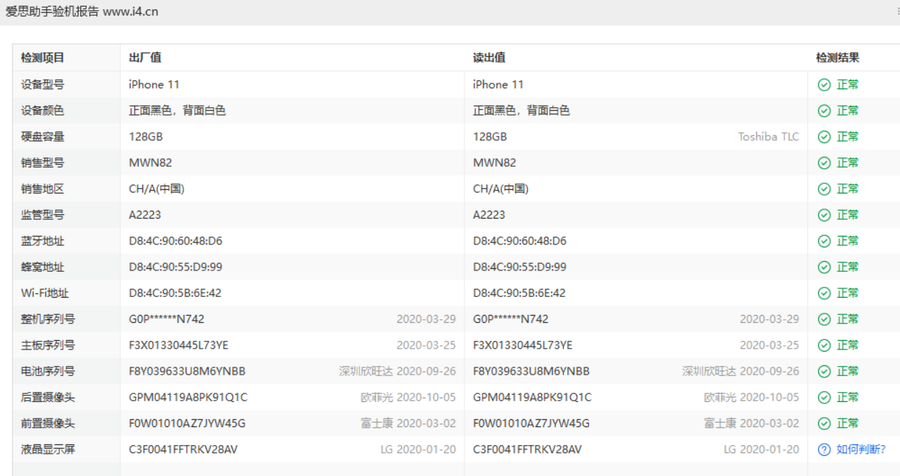The height and width of the screenshot is (476, 900).
Task: Select the 前置摄像头 row label
Action: [48, 423]
